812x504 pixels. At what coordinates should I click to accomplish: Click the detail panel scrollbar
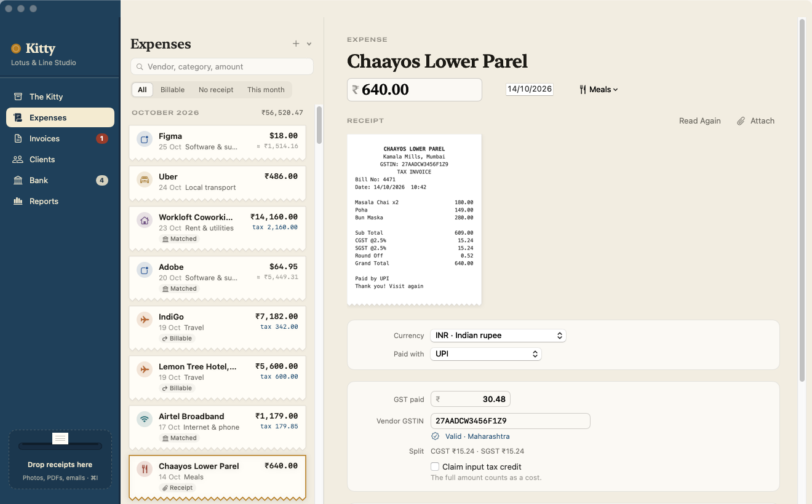(x=802, y=200)
